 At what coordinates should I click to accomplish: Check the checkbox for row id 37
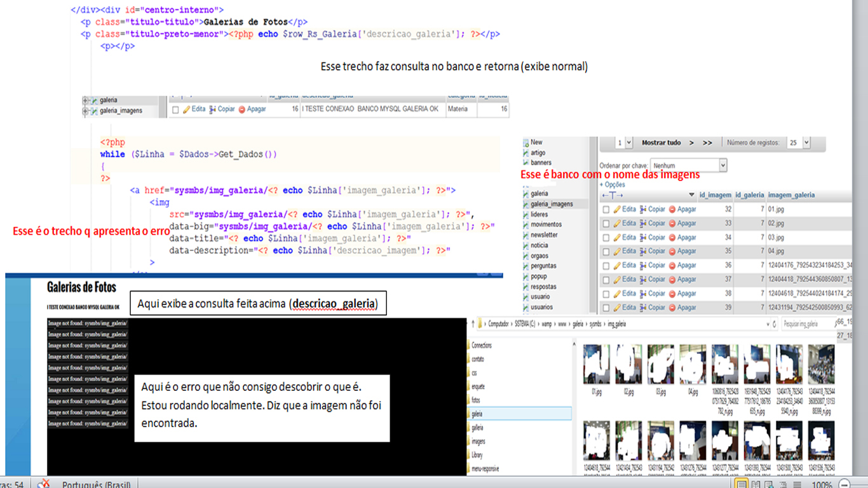[606, 280]
